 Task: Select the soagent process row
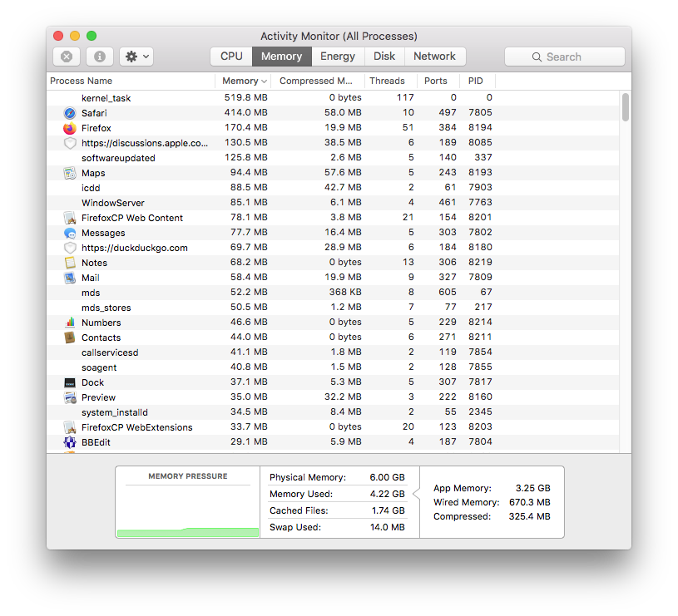(332, 367)
